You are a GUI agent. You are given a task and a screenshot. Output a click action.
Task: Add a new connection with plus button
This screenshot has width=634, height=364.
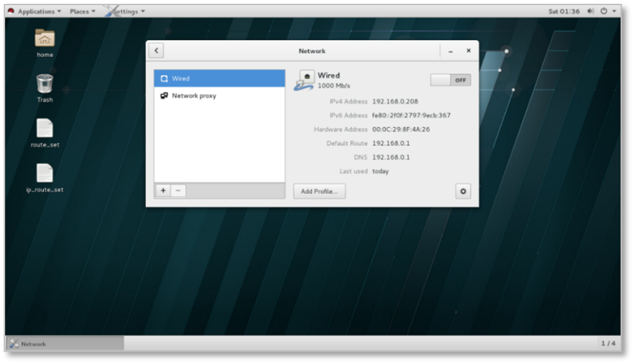(x=163, y=190)
